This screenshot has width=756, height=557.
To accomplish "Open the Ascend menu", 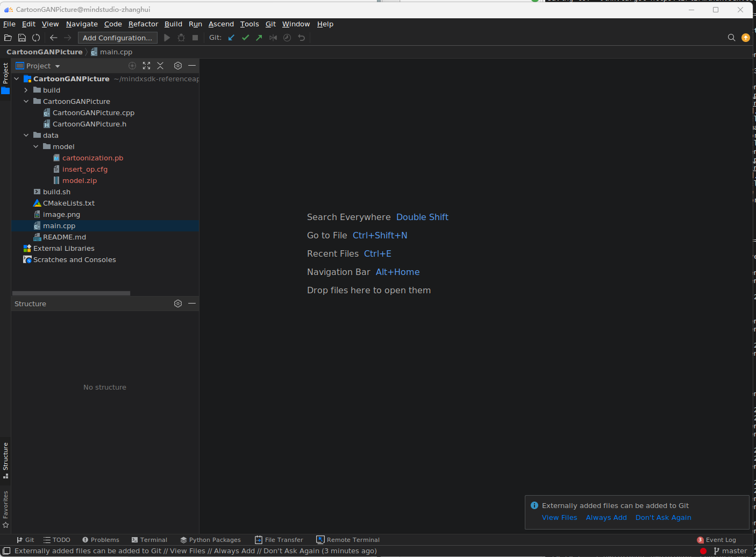I will [x=221, y=24].
